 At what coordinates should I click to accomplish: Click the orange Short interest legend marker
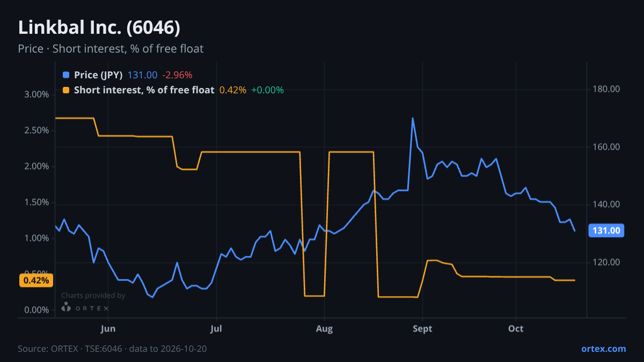pyautogui.click(x=66, y=90)
